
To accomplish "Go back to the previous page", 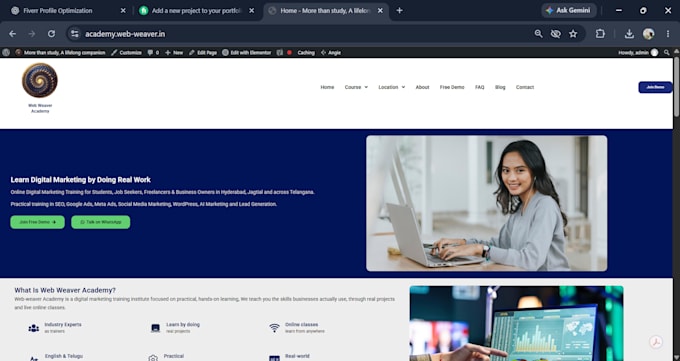I will 13,34.
